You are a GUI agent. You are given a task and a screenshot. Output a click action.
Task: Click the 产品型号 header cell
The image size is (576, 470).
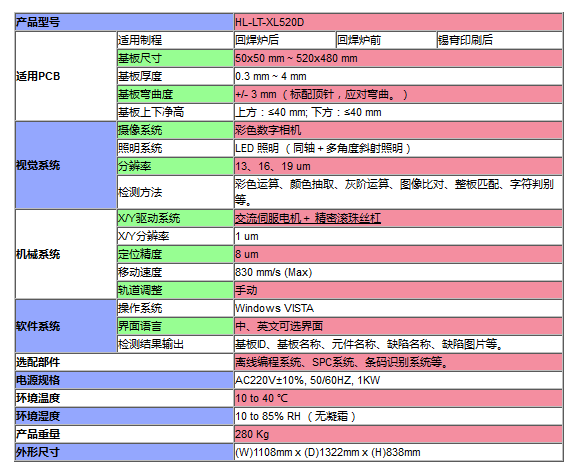click(124, 22)
